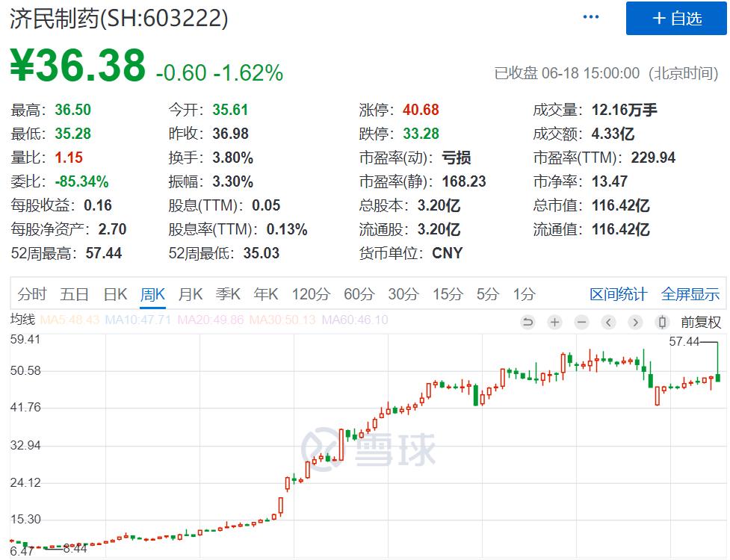Select the candlestick style icon
The width and height of the screenshot is (730, 560).
pos(661,321)
